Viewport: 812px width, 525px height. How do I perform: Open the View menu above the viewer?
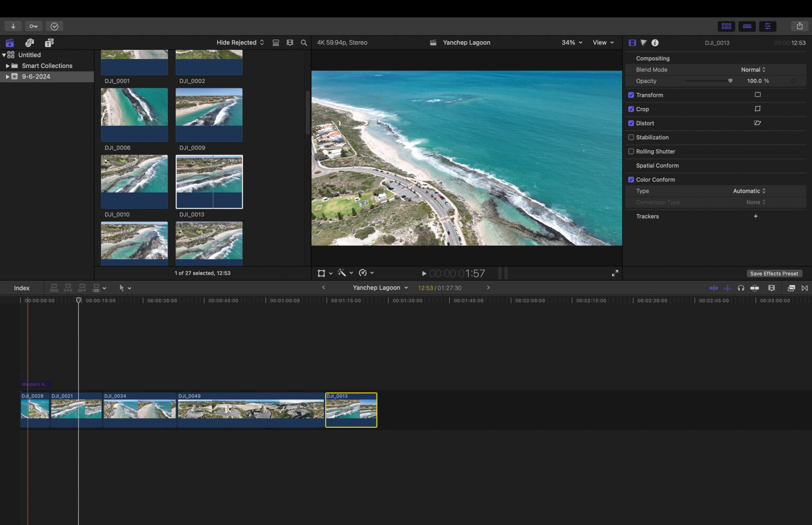coord(603,42)
